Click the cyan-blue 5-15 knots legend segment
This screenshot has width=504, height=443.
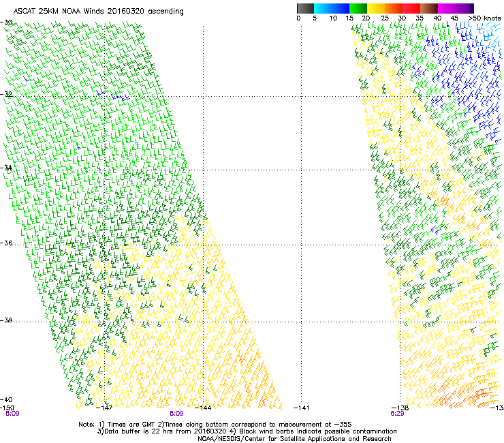(x=332, y=8)
